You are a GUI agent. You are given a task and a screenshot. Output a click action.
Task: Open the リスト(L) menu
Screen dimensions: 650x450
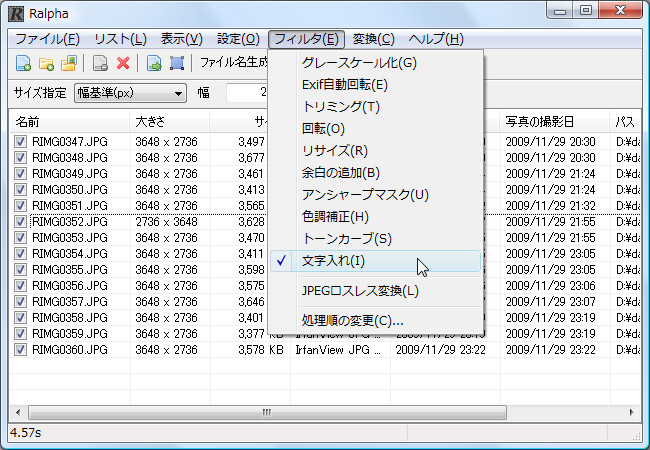pos(120,39)
